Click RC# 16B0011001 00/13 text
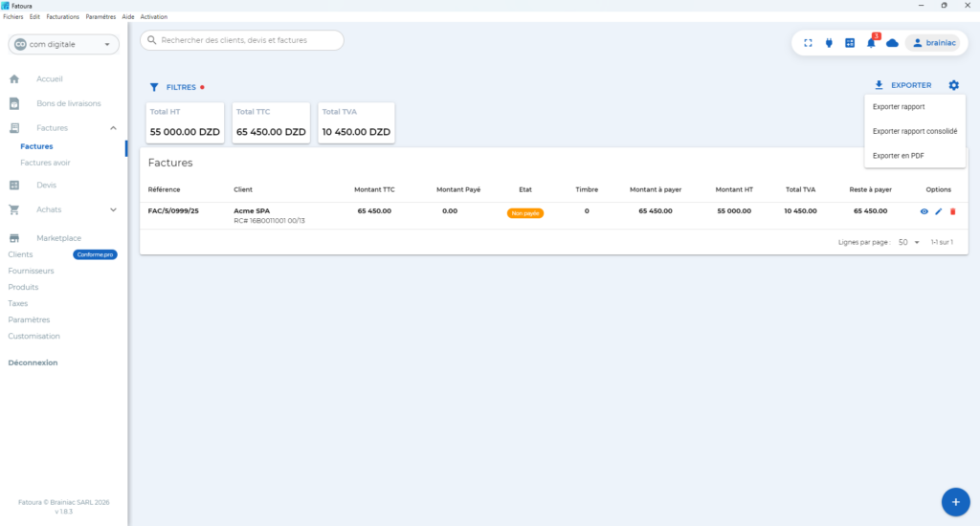The width and height of the screenshot is (980, 526). click(x=269, y=221)
